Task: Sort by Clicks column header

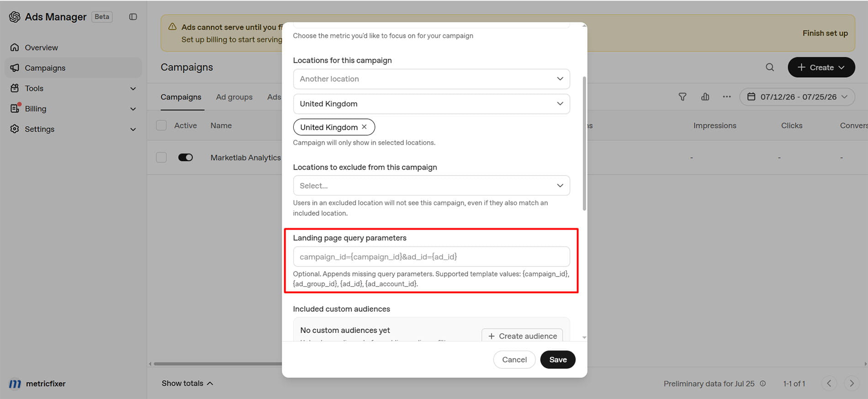Action: pyautogui.click(x=792, y=125)
